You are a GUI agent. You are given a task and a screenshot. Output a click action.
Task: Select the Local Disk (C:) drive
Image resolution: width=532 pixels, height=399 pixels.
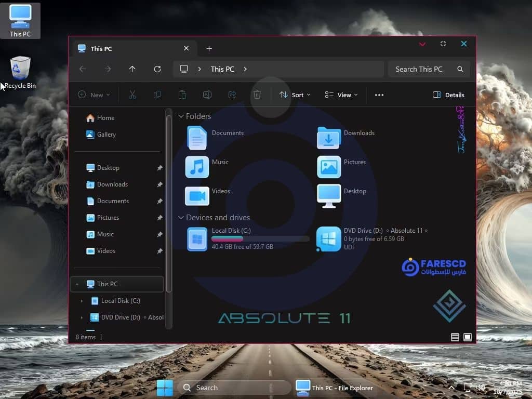coord(197,239)
